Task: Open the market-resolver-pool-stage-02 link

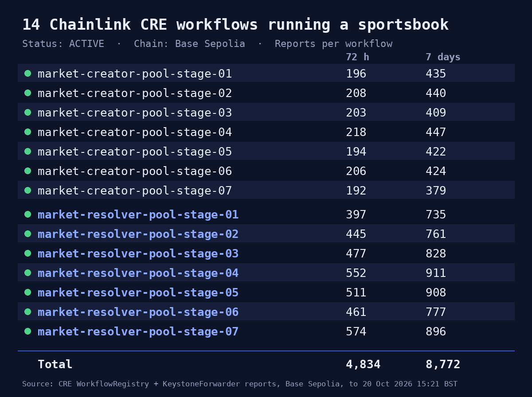Action: click(138, 234)
